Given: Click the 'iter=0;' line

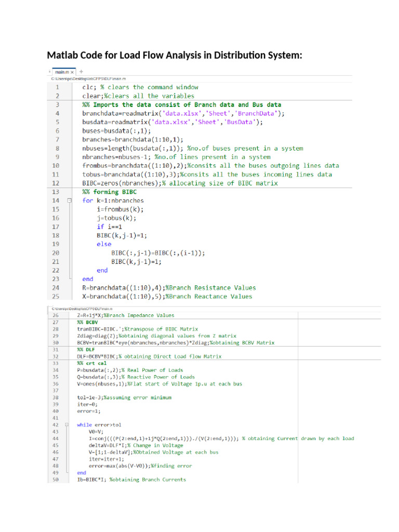Looking at the screenshot, I should (87, 404).
